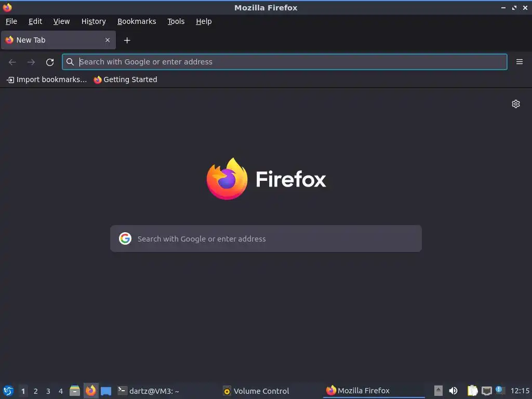Reload the current page

50,62
